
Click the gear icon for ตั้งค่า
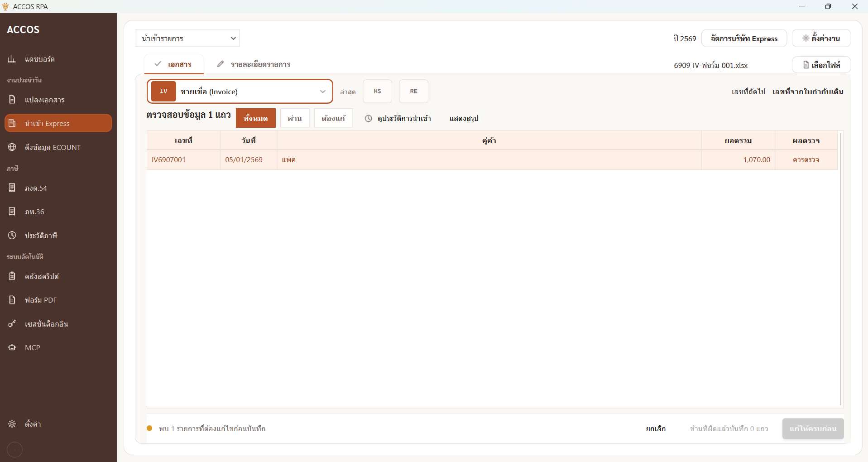(x=12, y=423)
